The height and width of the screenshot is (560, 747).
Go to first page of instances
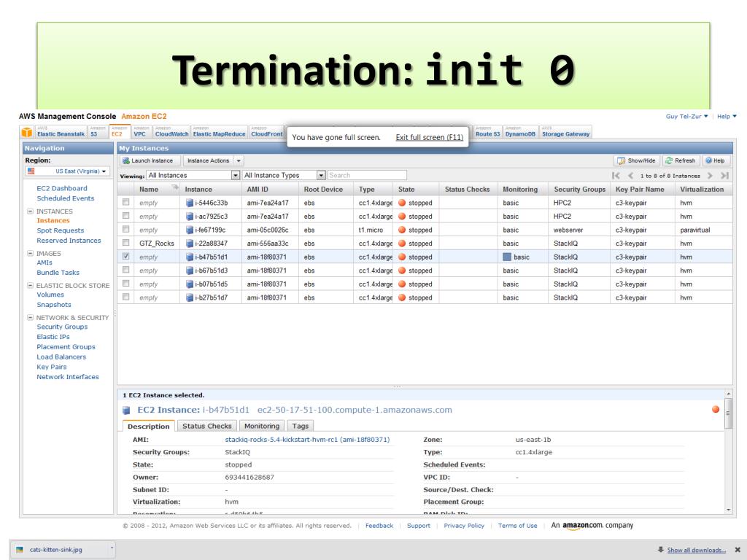616,176
